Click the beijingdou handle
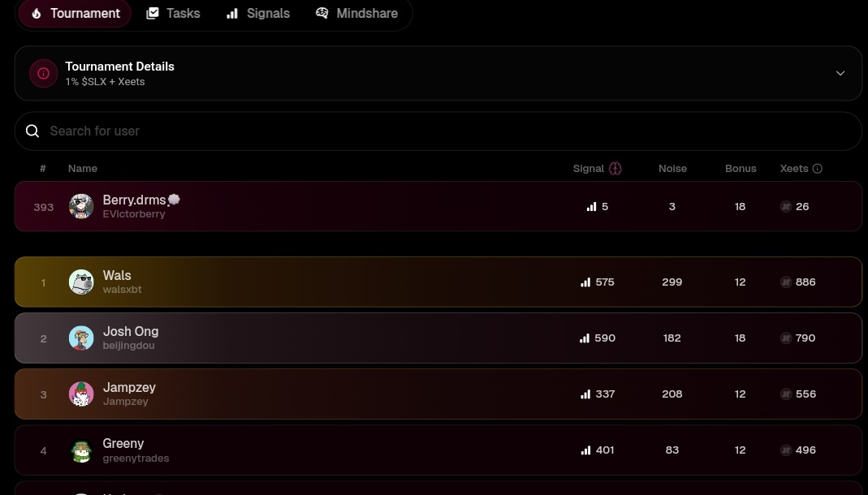This screenshot has height=495, width=868. click(x=128, y=346)
